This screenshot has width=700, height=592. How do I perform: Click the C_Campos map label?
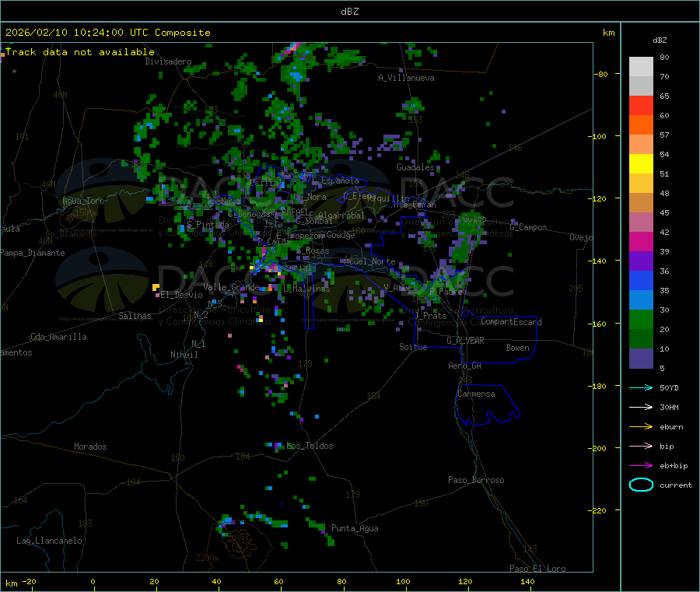529,227
